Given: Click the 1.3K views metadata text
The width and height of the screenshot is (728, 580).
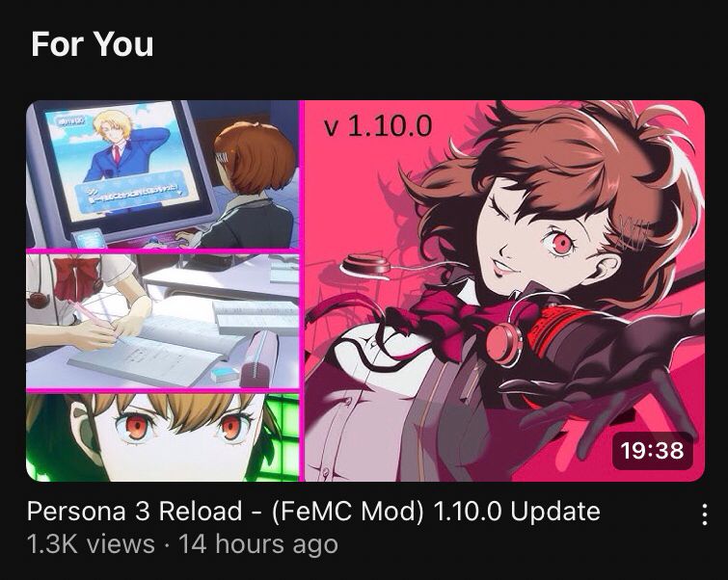Looking at the screenshot, I should [91, 543].
